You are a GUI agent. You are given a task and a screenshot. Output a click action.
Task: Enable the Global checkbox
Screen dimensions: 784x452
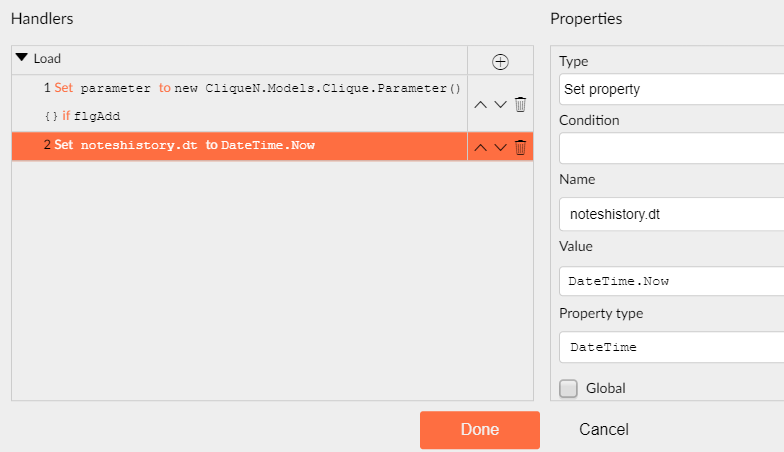click(568, 388)
